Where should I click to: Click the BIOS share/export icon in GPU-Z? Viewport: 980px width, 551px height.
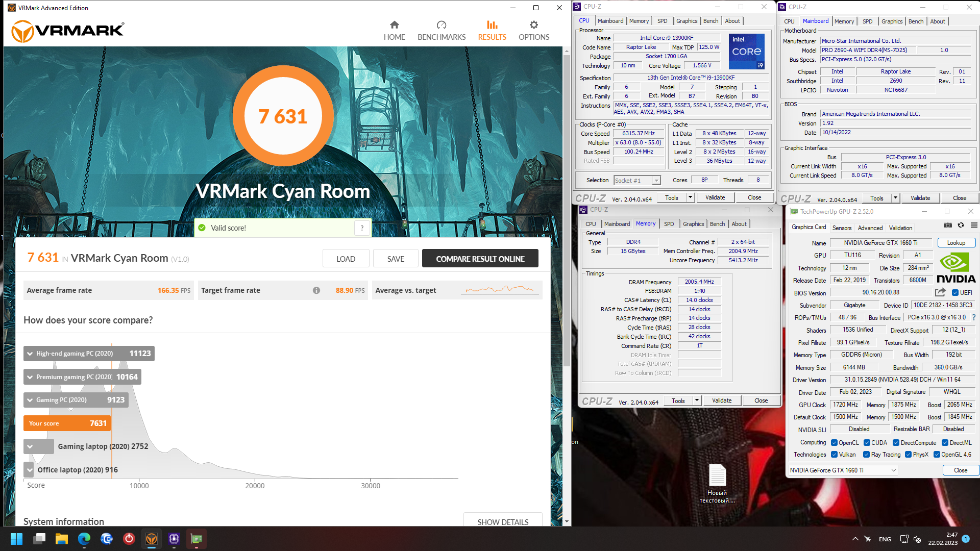click(x=940, y=292)
